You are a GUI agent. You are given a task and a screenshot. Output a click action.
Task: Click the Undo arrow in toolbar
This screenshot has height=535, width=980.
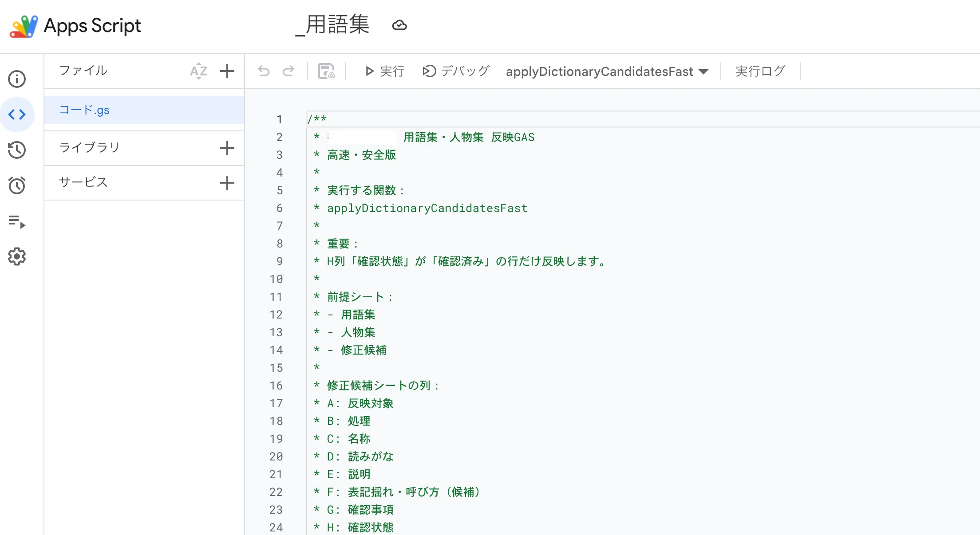pyautogui.click(x=264, y=71)
